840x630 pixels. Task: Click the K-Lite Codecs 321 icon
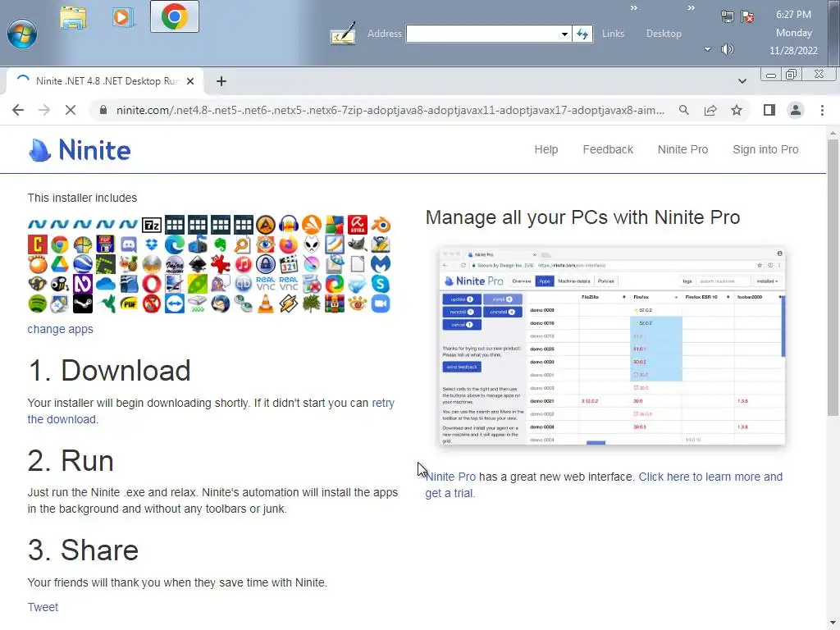point(289,264)
